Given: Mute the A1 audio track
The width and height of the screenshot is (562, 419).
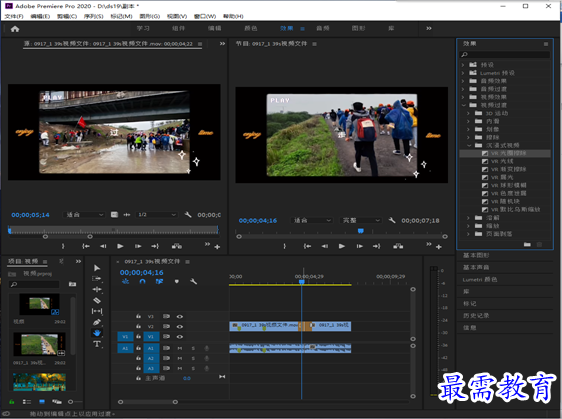Looking at the screenshot, I should 180,348.
